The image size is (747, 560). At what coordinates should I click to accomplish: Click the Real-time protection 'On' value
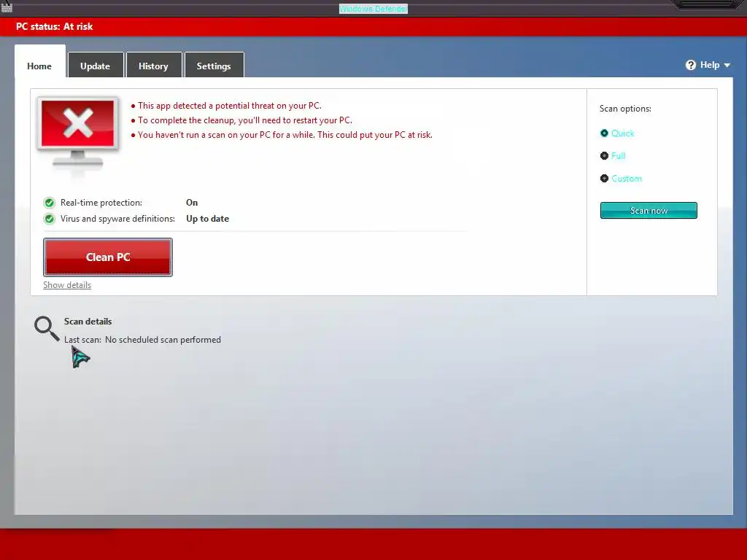pyautogui.click(x=192, y=203)
